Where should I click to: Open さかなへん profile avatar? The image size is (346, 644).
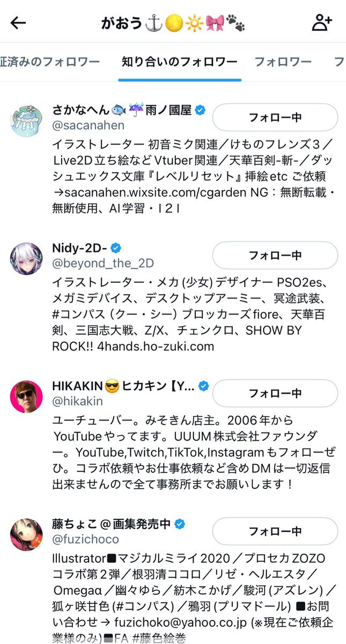(26, 120)
